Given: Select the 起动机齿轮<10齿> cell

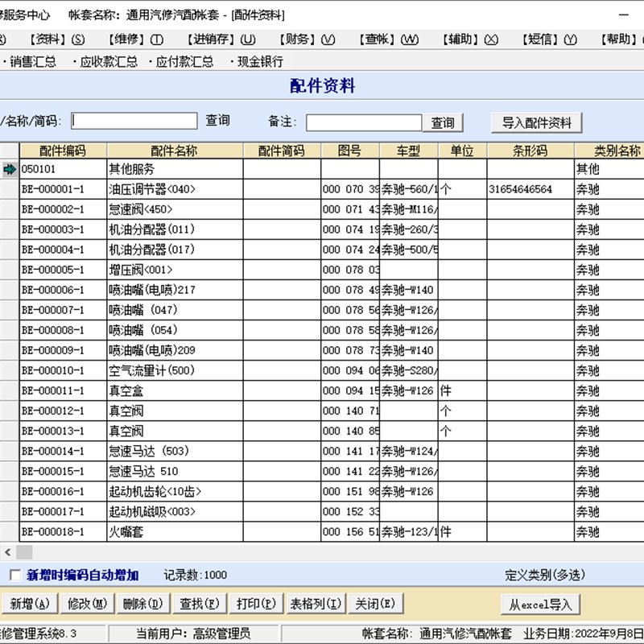Looking at the screenshot, I should tap(175, 491).
